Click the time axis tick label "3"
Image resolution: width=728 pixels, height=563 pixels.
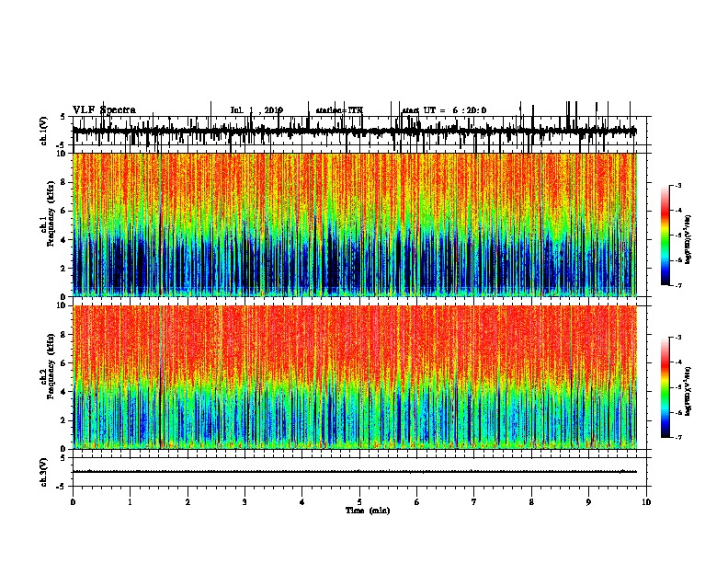point(245,502)
